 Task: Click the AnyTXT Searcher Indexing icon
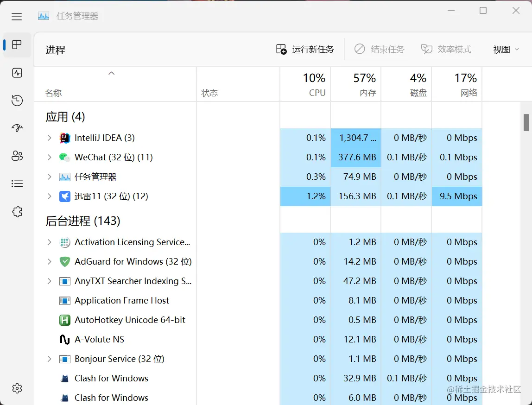pos(64,281)
